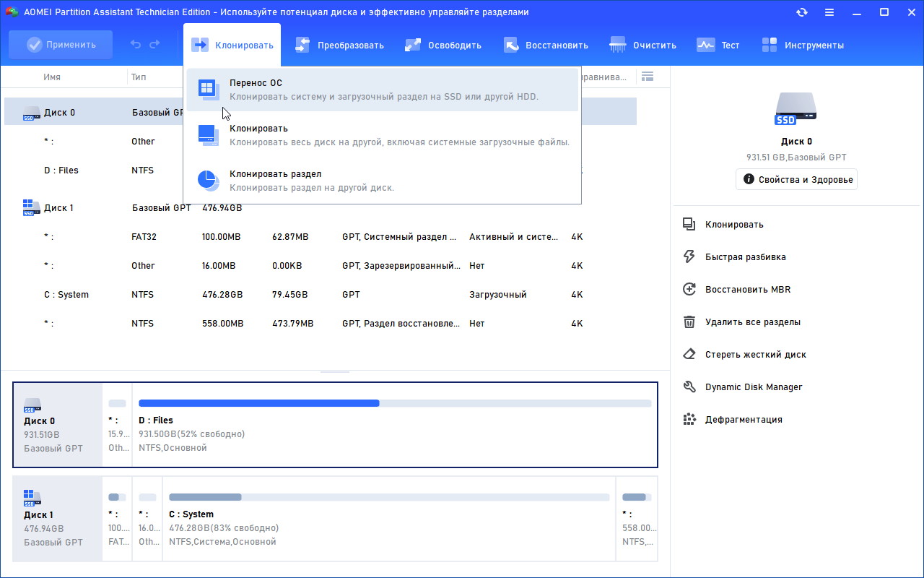This screenshot has width=924, height=578.
Task: Select D : Files bar in disk map
Action: point(395,425)
